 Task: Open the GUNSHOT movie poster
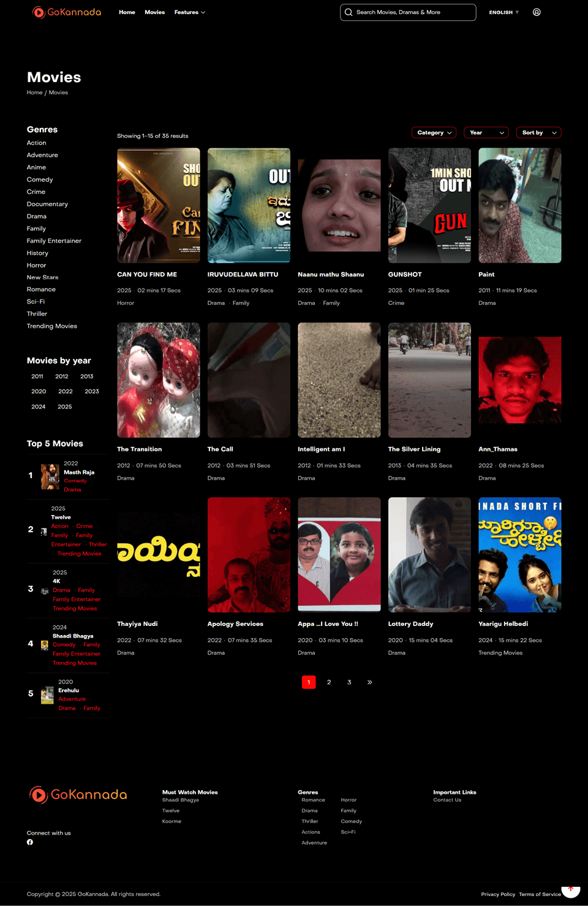point(429,205)
